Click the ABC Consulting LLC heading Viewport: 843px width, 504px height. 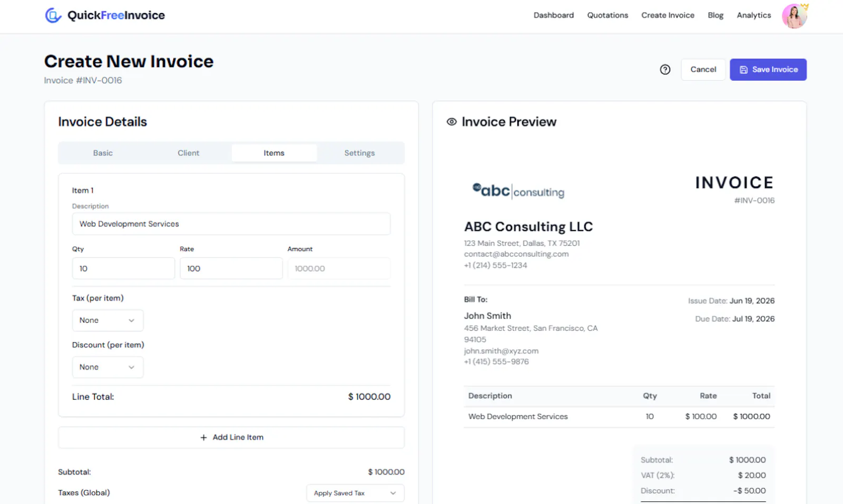pos(528,226)
